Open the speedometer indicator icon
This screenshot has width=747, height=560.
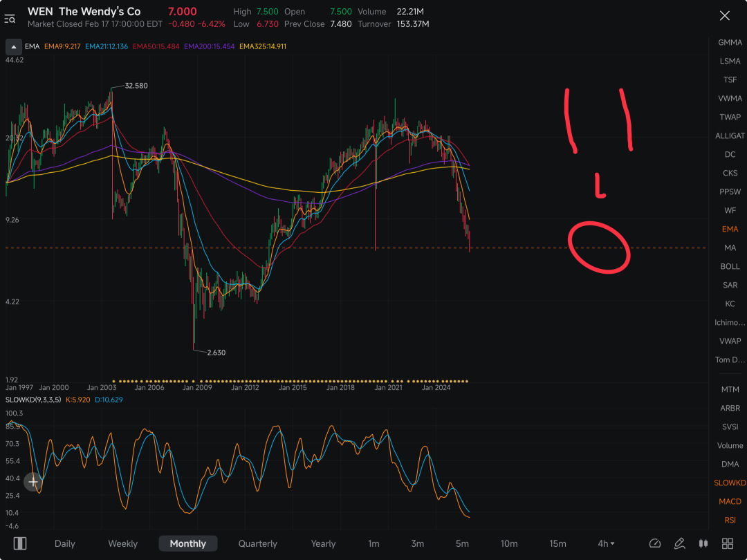654,543
